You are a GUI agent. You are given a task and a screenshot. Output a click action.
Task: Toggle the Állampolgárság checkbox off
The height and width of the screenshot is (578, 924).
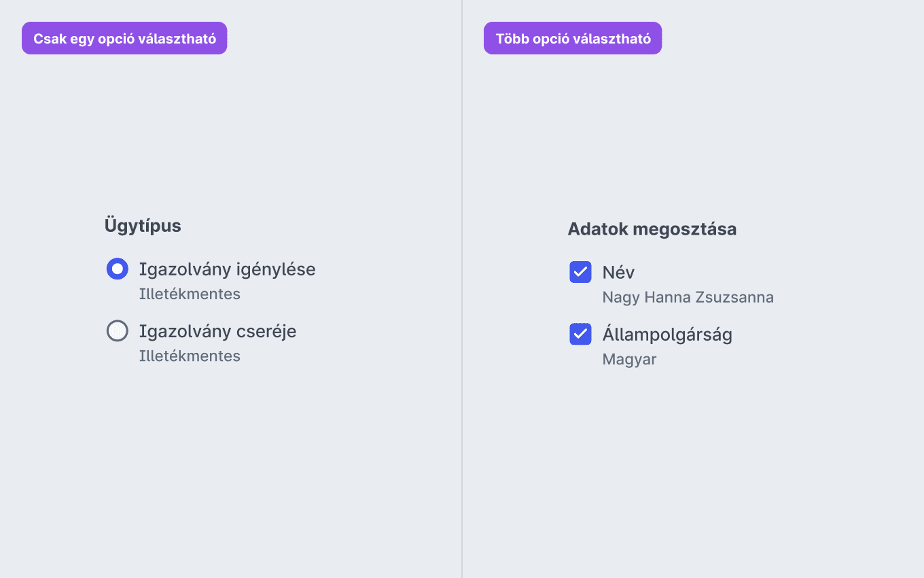pos(580,334)
